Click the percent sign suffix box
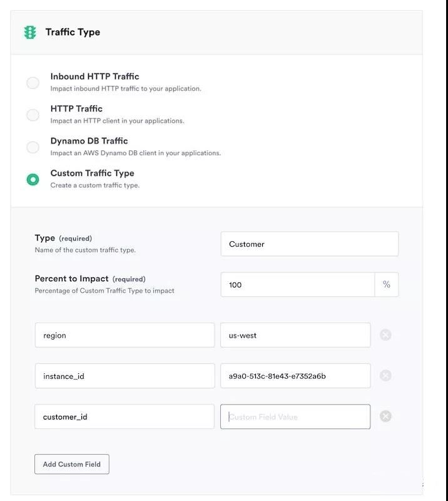The image size is (448, 501). point(387,284)
